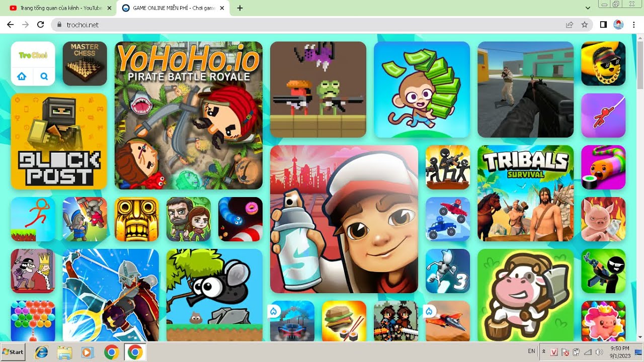
Task: Open the gold chain sunglasses game
Action: click(x=603, y=63)
